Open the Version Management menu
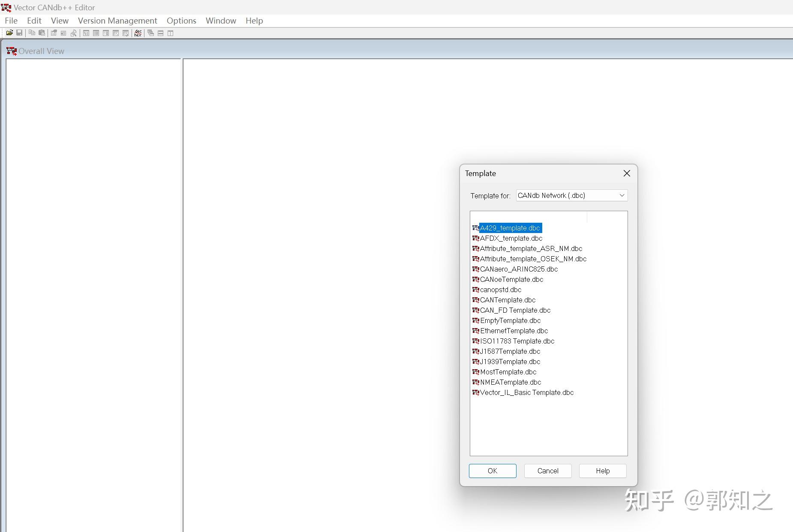Screen dimensions: 793x532 pos(117,21)
